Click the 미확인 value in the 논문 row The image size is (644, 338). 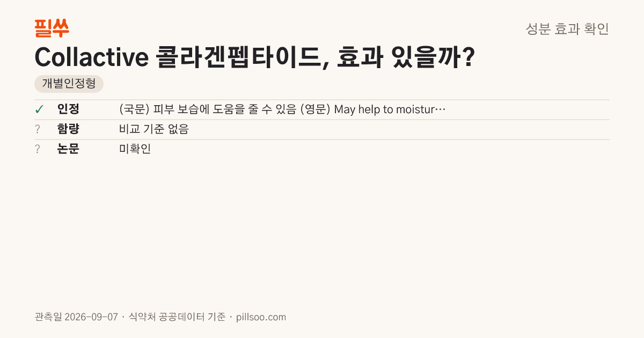click(x=135, y=149)
